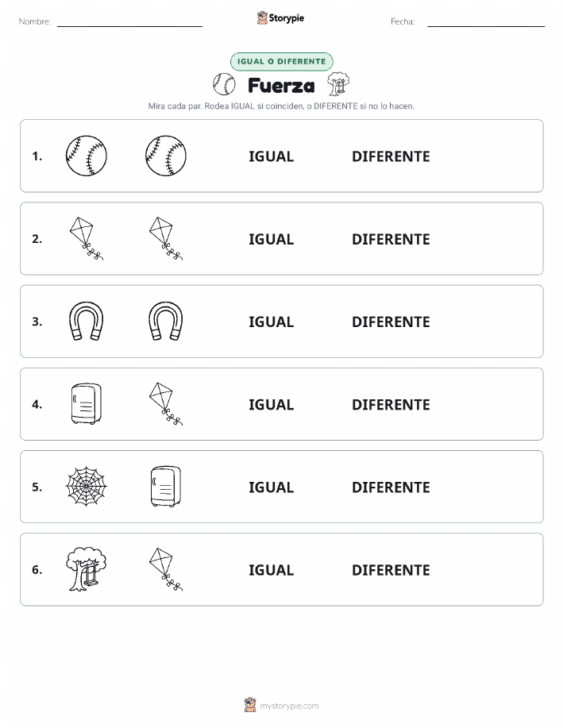Click the IGUAL O DIFERENTE badge
Screen dimensions: 563x728
pyautogui.click(x=281, y=61)
